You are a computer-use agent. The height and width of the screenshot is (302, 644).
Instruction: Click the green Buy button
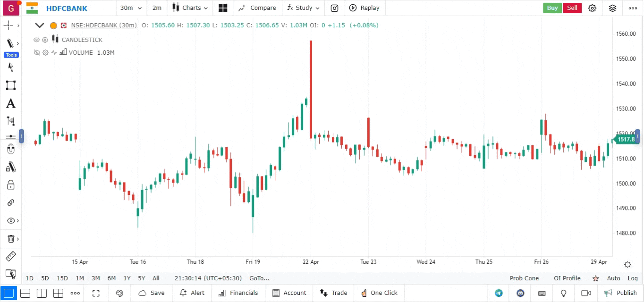(552, 8)
